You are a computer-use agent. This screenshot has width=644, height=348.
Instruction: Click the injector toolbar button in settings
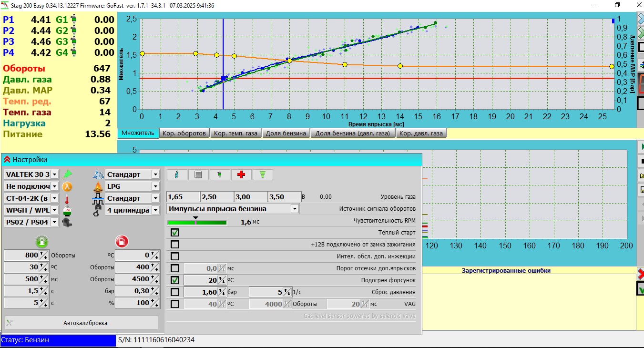pos(220,174)
